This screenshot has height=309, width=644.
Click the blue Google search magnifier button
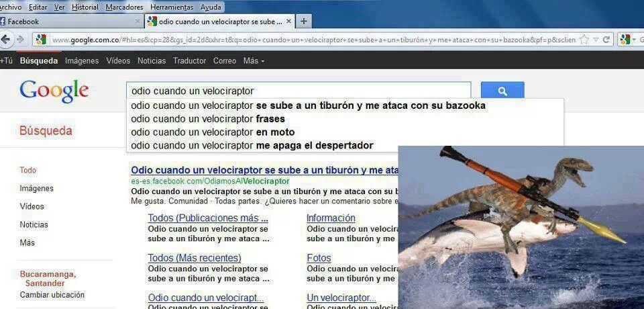[x=502, y=91]
